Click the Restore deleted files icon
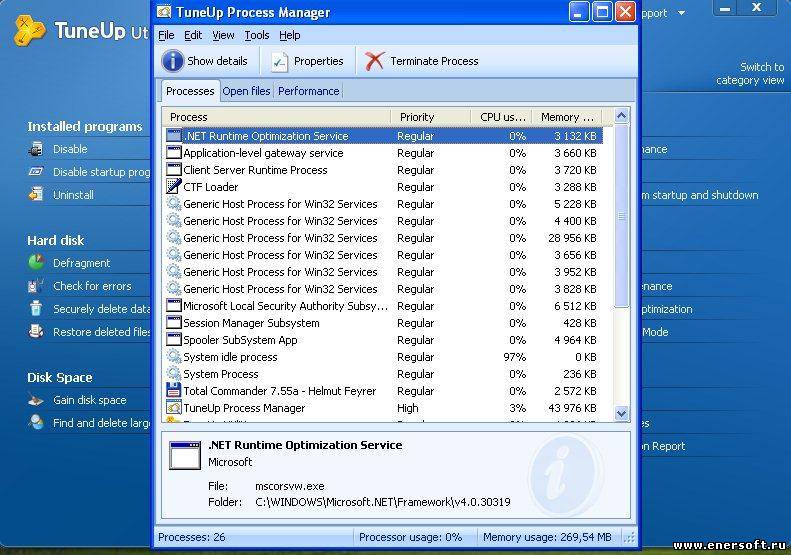 (36, 331)
